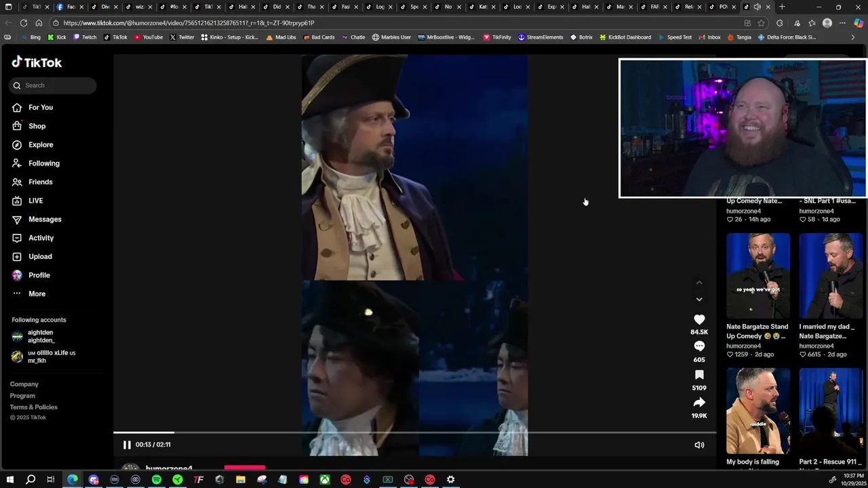Focus the TikTok search field
This screenshot has height=488, width=868.
tap(53, 85)
